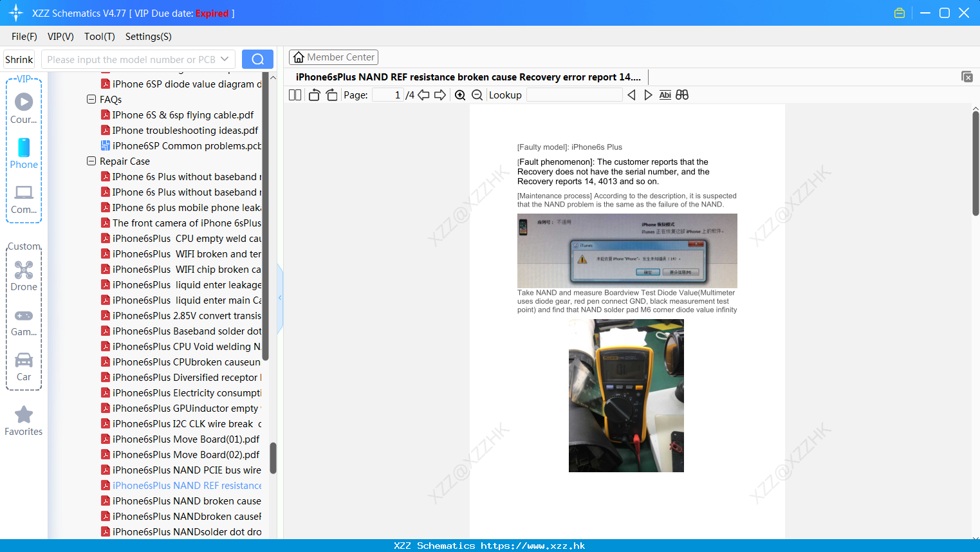980x552 pixels.
Task: Open iPhone6sPlus liquid enter leakage case
Action: pyautogui.click(x=181, y=285)
